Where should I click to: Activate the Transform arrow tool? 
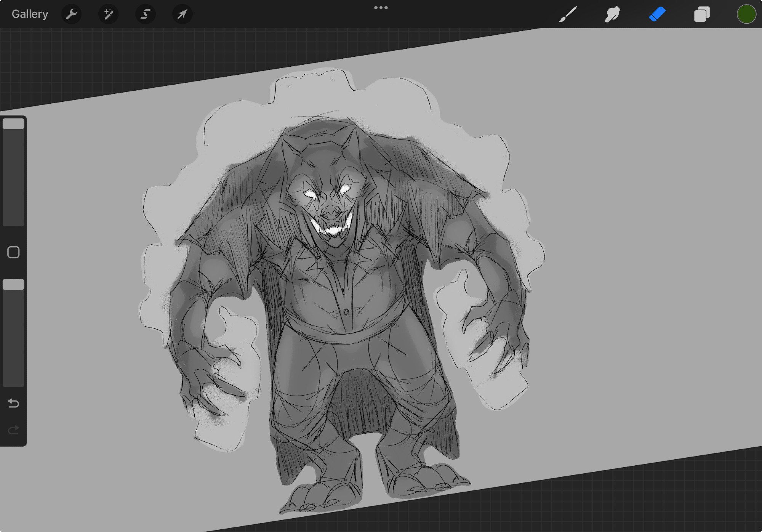182,14
